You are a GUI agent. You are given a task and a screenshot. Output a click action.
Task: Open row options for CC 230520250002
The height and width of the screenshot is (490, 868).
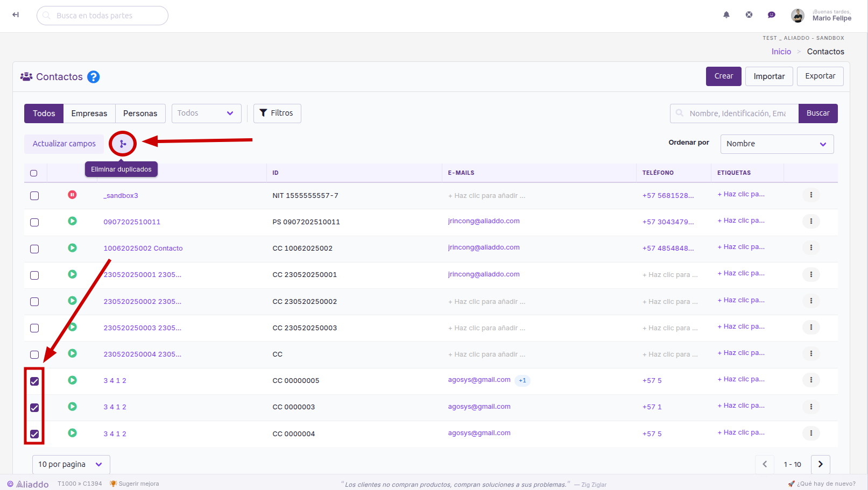[x=811, y=301]
